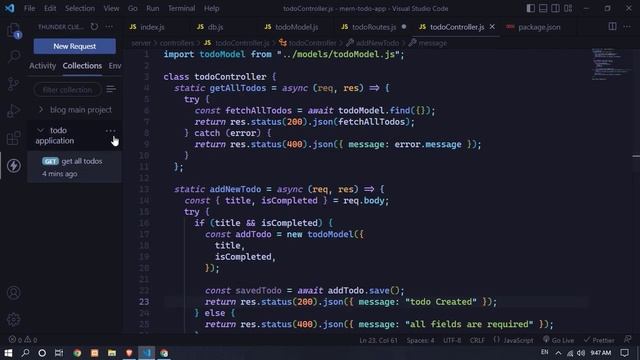
Task: Open the todoRoutes.js tab
Action: click(x=373, y=27)
